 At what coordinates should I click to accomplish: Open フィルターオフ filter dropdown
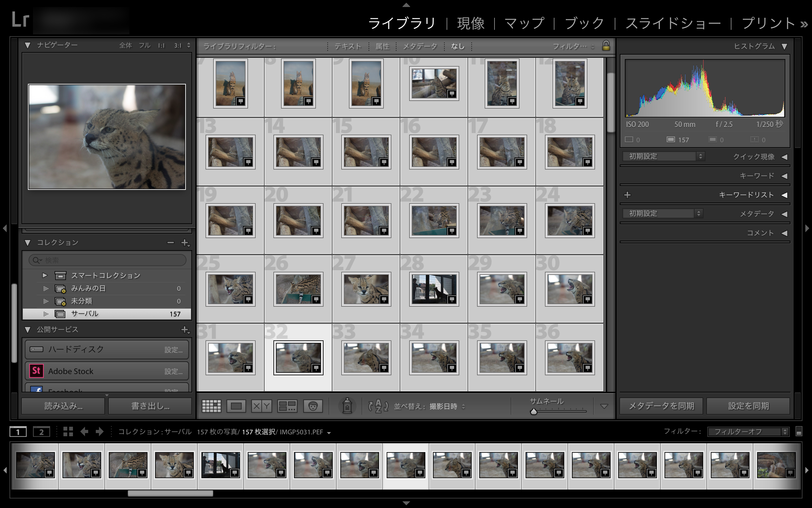point(748,432)
